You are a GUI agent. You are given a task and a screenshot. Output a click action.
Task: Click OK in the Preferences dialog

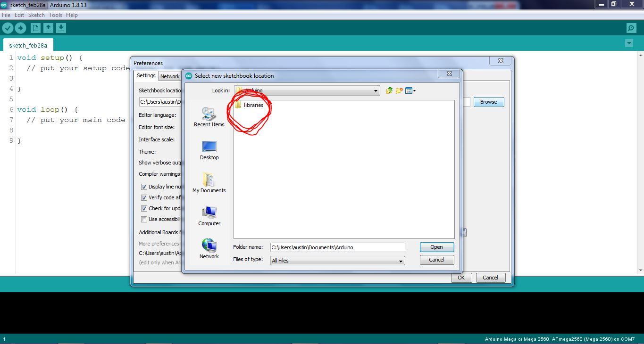pos(461,278)
